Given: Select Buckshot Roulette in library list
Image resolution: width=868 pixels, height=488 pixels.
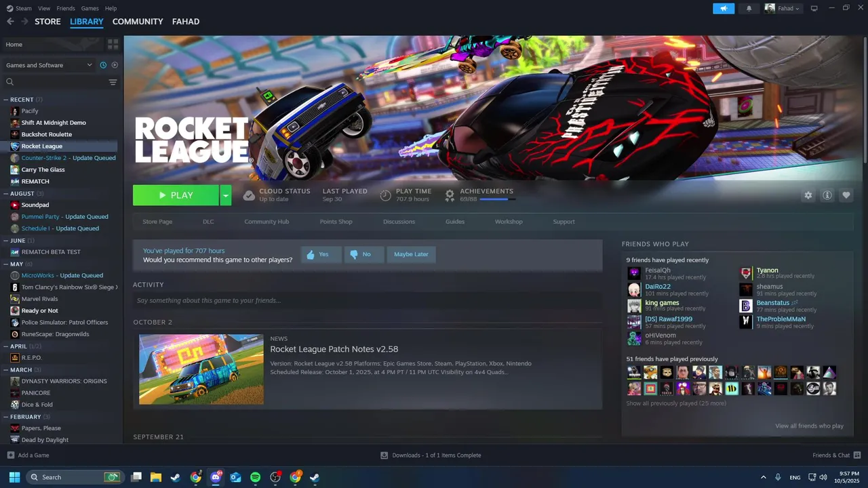Looking at the screenshot, I should point(46,134).
